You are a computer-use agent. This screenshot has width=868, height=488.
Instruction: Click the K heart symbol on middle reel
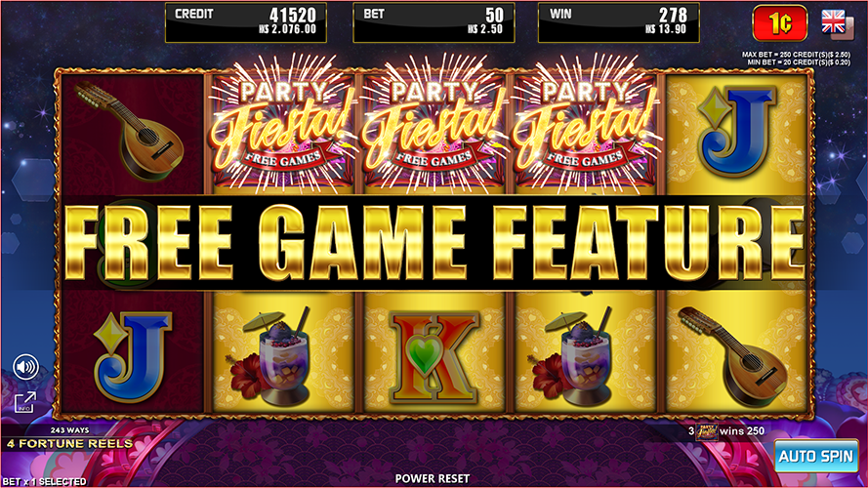point(434,356)
